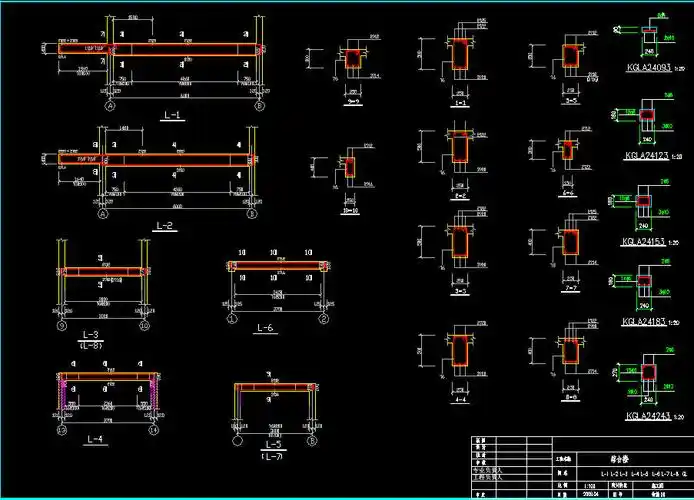Click the red L-1 beam elevation bar
694x500 pixels.
point(160,48)
